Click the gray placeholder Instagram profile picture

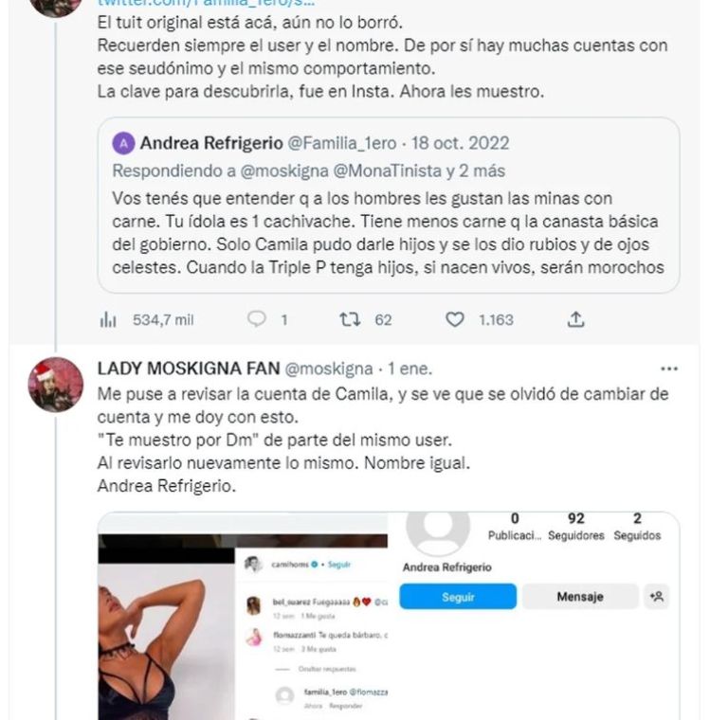tap(438, 532)
